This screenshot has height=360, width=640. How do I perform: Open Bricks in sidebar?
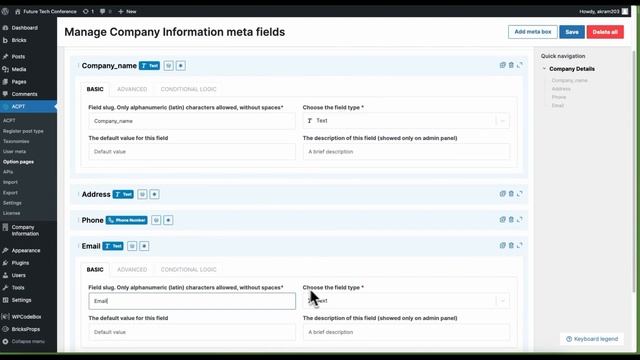pos(19,40)
